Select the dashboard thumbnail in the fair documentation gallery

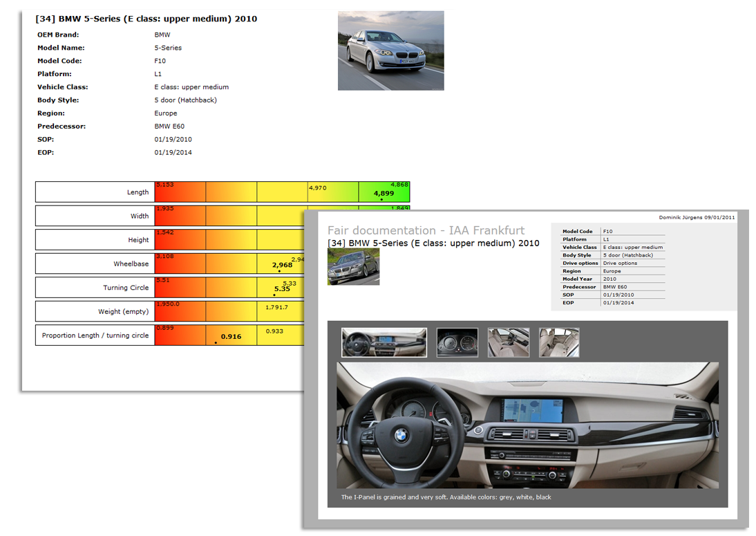click(384, 342)
